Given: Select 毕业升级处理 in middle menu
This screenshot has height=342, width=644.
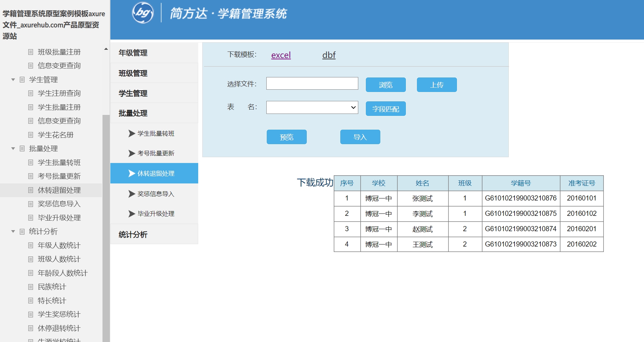Looking at the screenshot, I should pyautogui.click(x=154, y=214).
